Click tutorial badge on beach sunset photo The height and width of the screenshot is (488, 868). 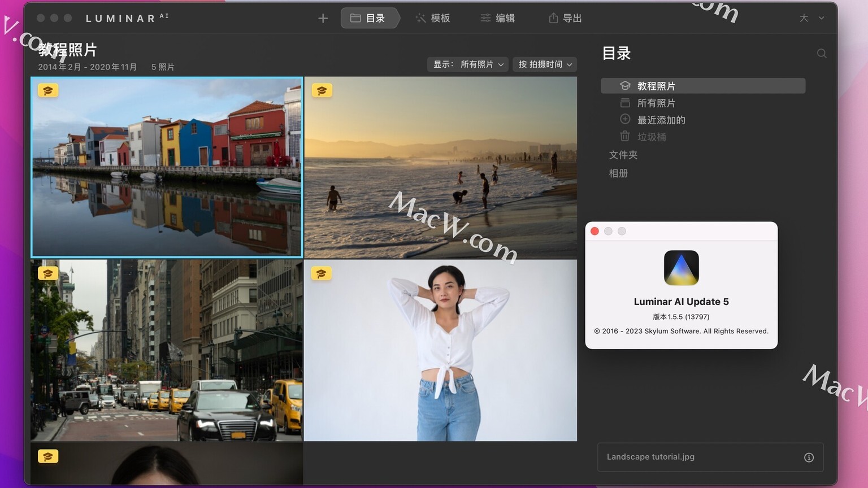coord(322,90)
